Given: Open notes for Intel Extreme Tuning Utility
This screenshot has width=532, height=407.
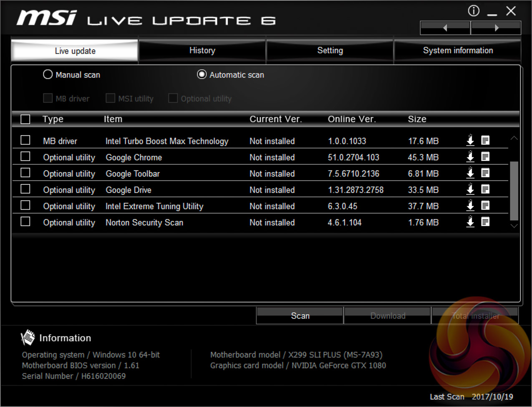Looking at the screenshot, I should [485, 205].
